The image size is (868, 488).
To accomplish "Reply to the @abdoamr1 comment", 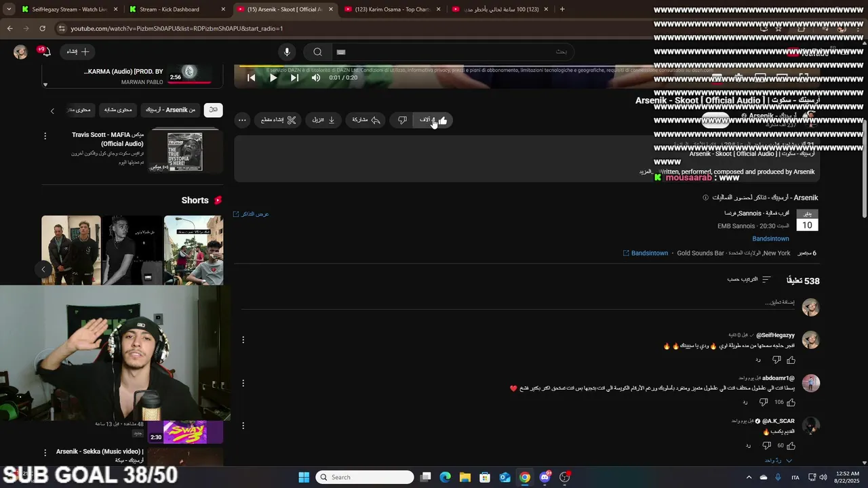I will 745,403.
